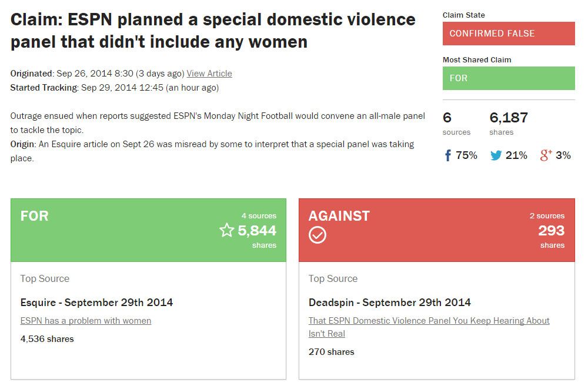Image resolution: width=588 pixels, height=392 pixels.
Task: Click the 6,187 total shares count
Action: click(x=509, y=117)
